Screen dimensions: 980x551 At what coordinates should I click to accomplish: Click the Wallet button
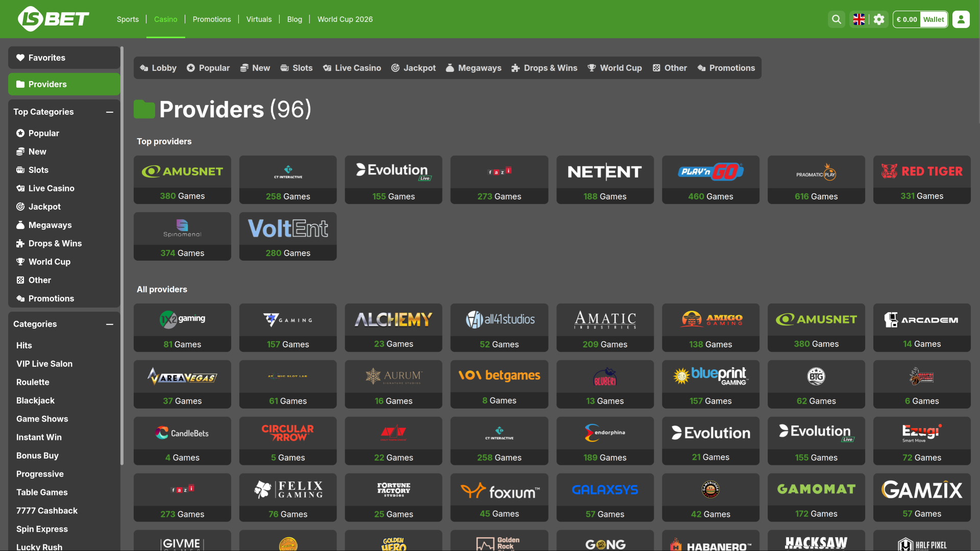click(934, 19)
